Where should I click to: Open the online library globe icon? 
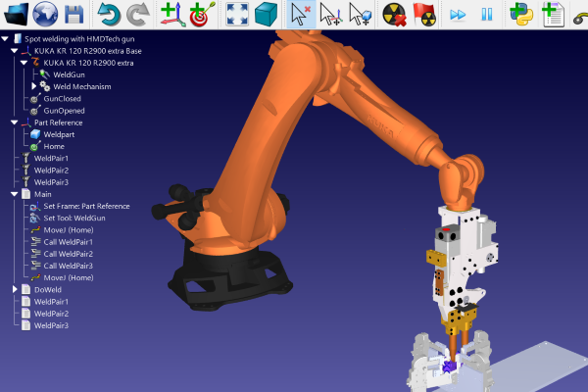click(45, 14)
